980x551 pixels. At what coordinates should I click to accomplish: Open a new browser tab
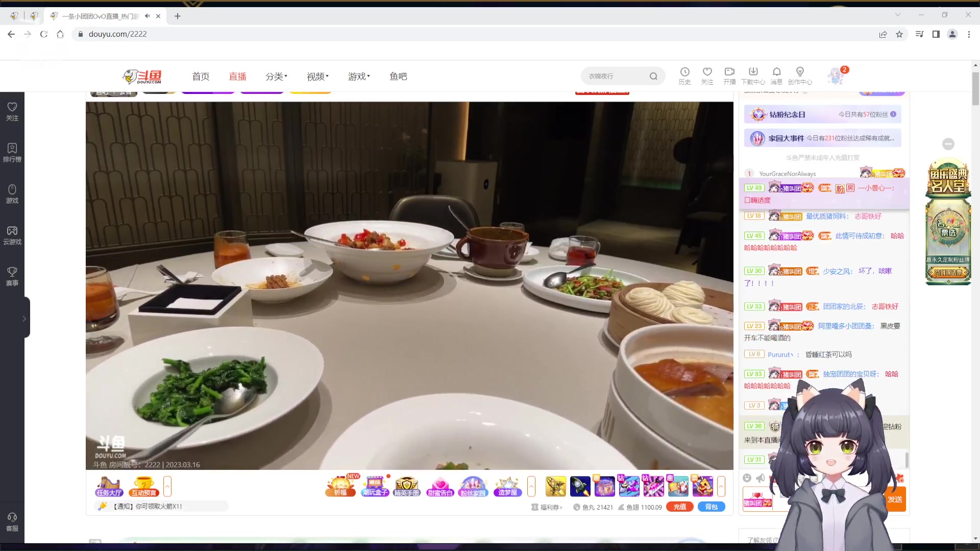tap(177, 16)
